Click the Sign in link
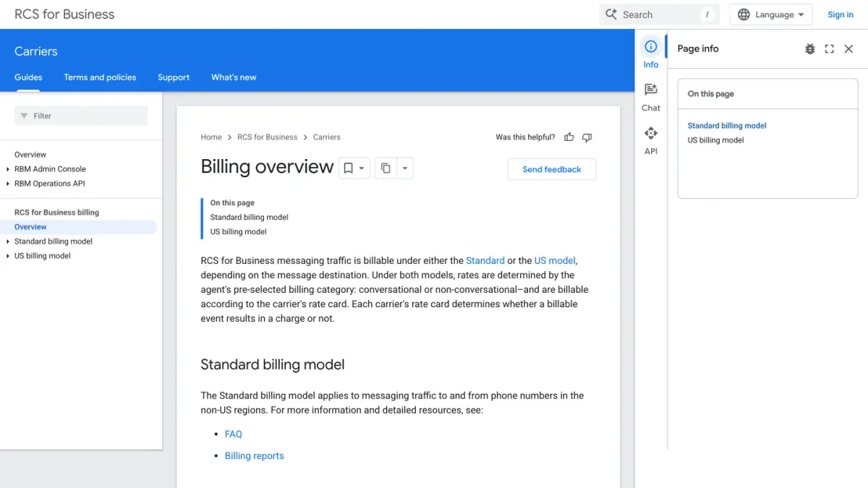This screenshot has width=868, height=488. click(841, 14)
